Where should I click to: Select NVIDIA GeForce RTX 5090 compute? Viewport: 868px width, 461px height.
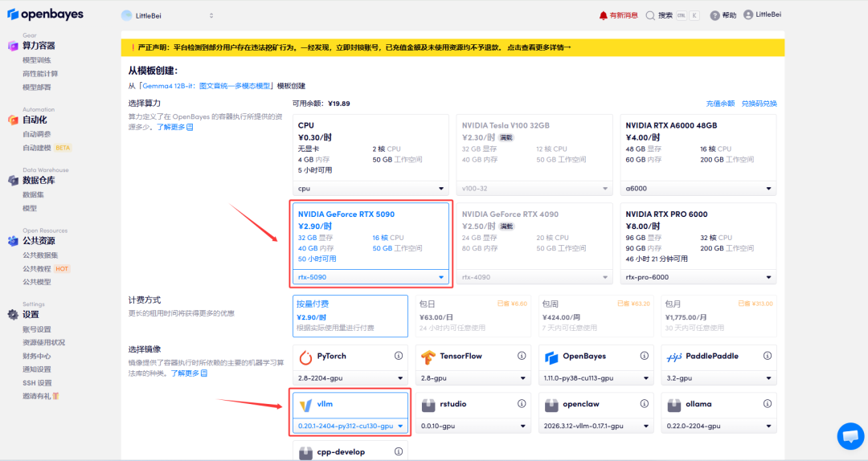(371, 243)
